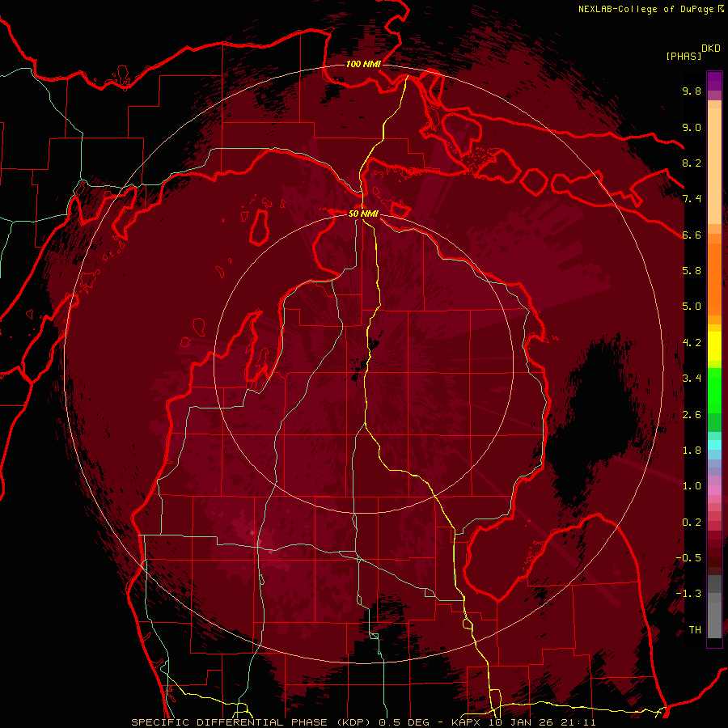Click the 50 NMI range ring label
This screenshot has width=728, height=728.
pyautogui.click(x=363, y=214)
